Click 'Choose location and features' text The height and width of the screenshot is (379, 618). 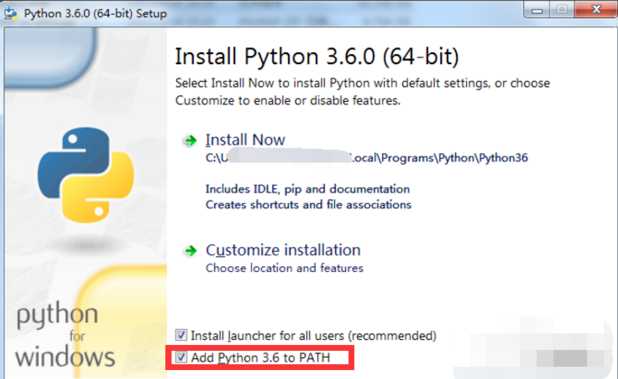tap(284, 268)
